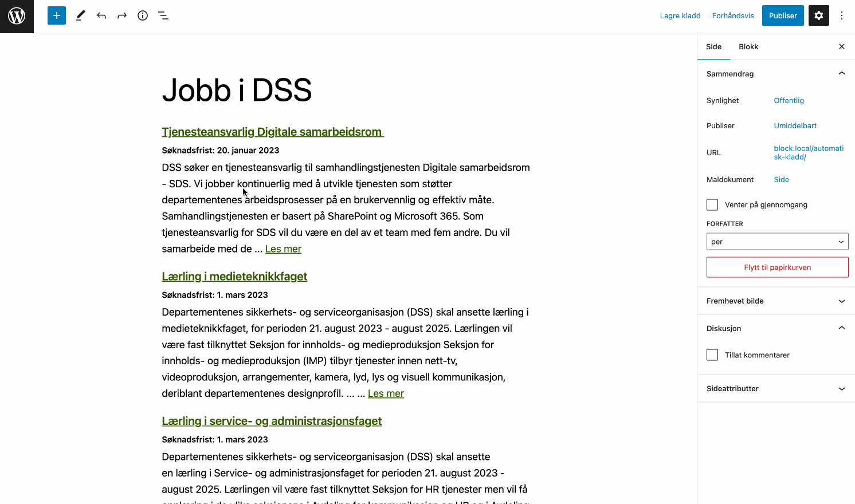
Task: Click Forhåndsvis to preview page
Action: 733,15
